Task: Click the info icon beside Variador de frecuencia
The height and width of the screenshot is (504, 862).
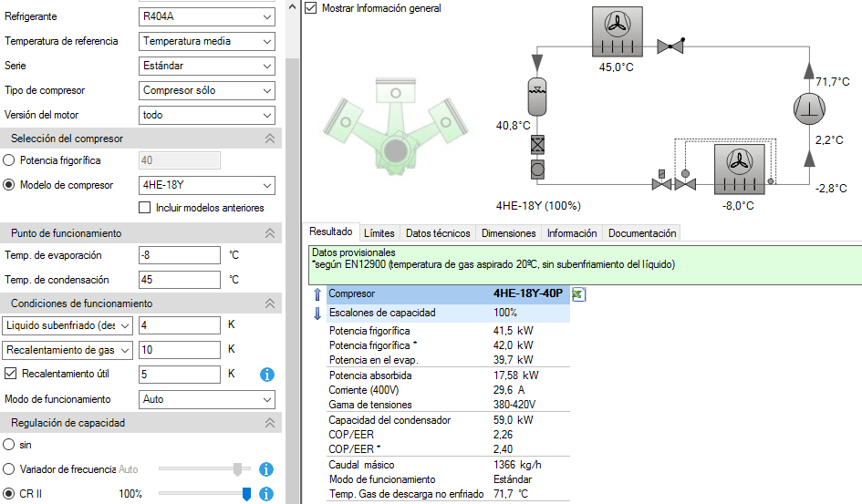Action: click(267, 469)
